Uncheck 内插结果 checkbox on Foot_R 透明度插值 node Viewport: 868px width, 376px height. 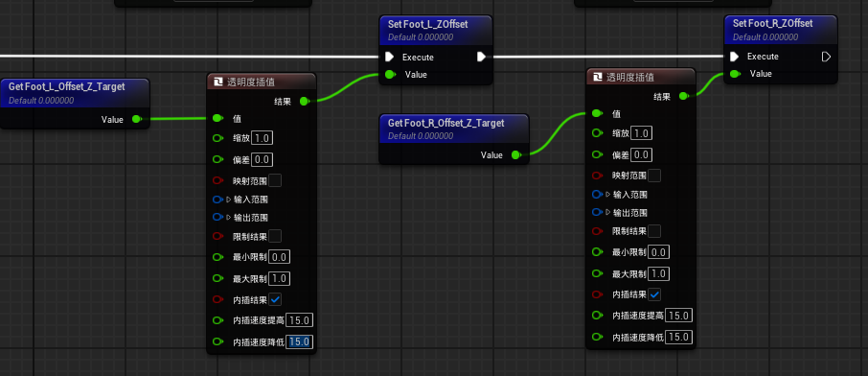tap(654, 294)
